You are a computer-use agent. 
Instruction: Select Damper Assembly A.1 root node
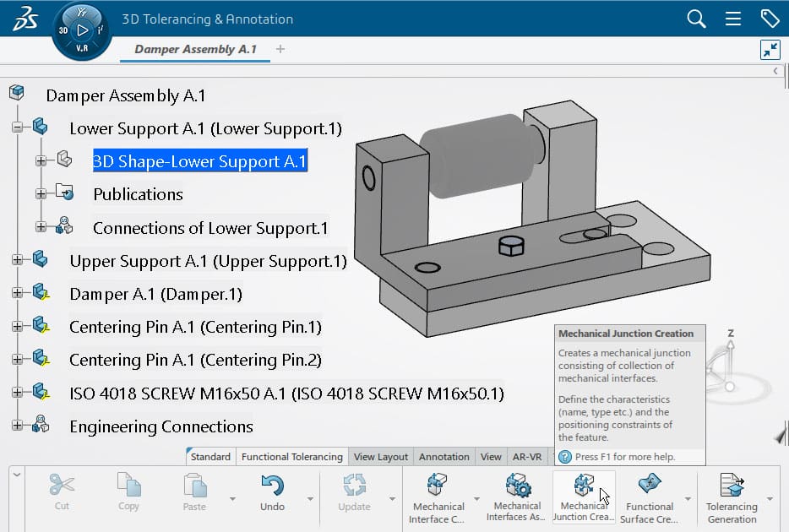pos(126,95)
